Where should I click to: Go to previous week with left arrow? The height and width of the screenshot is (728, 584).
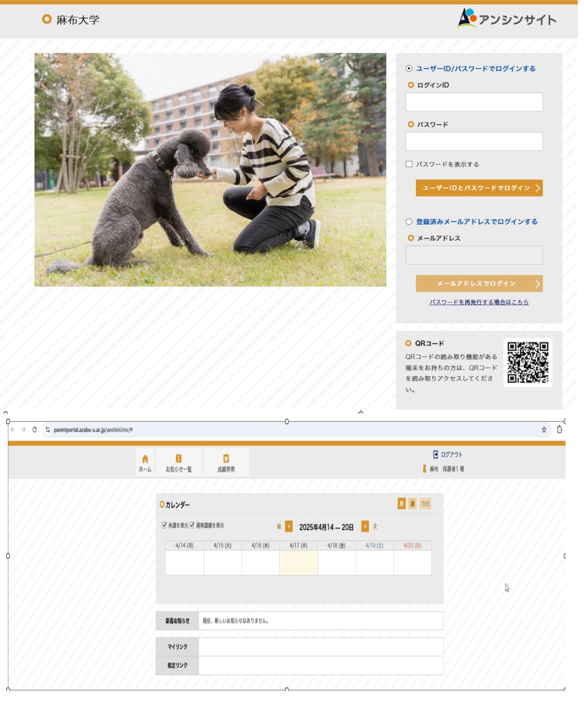tap(289, 527)
